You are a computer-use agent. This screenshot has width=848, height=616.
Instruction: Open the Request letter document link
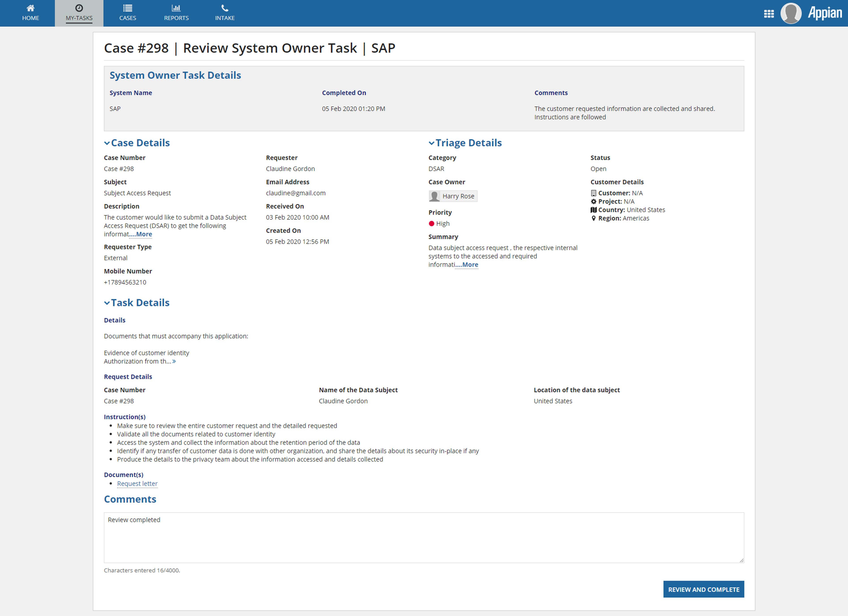point(137,484)
